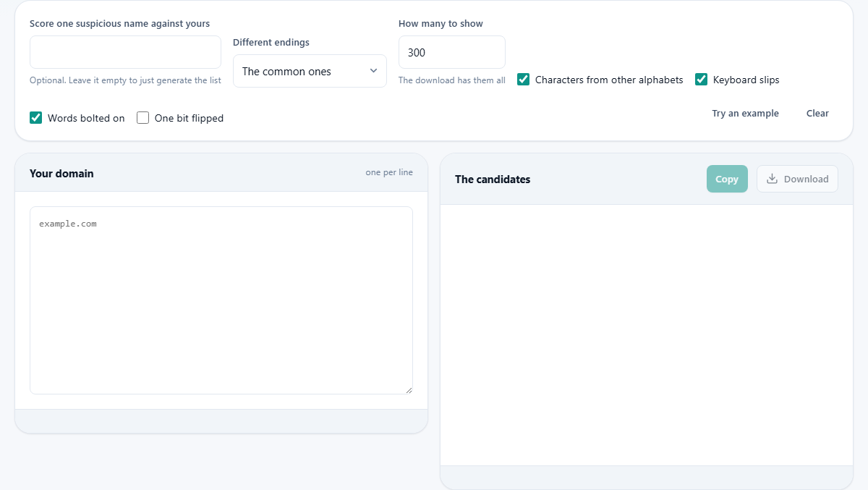Click the 'The candidates' panel heading
The width and height of the screenshot is (868, 490).
pos(493,179)
